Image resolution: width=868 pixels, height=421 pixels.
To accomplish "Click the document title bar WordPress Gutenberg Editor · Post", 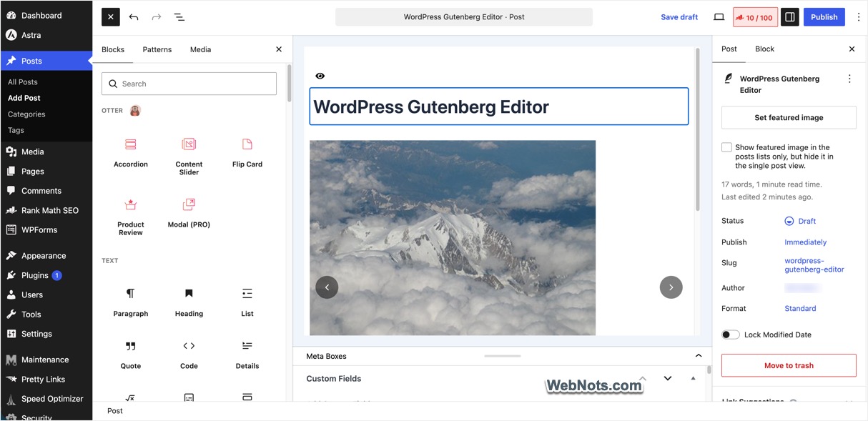I will point(464,17).
